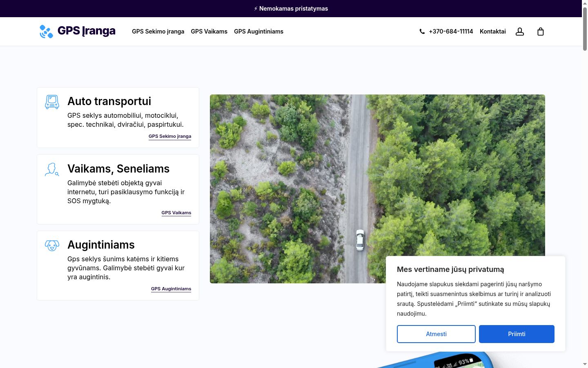Click the scrollbar up arrow
This screenshot has height=368, width=588.
pyautogui.click(x=585, y=3)
